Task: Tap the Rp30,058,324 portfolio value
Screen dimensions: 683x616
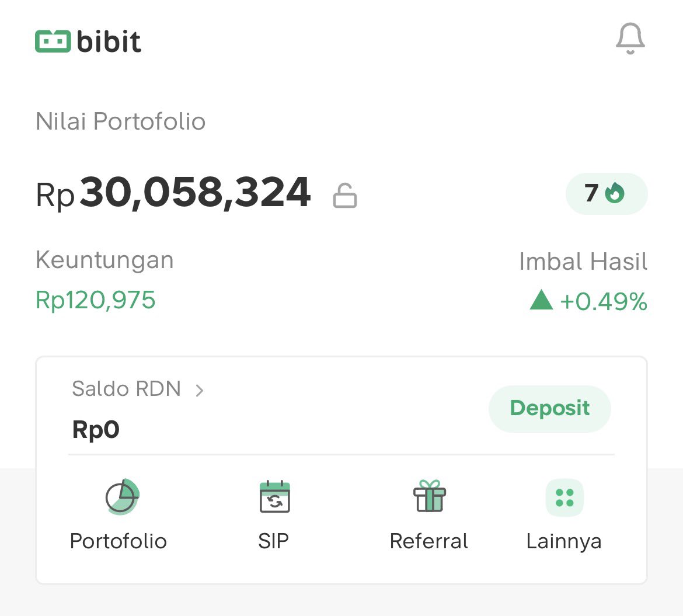Action: click(173, 193)
